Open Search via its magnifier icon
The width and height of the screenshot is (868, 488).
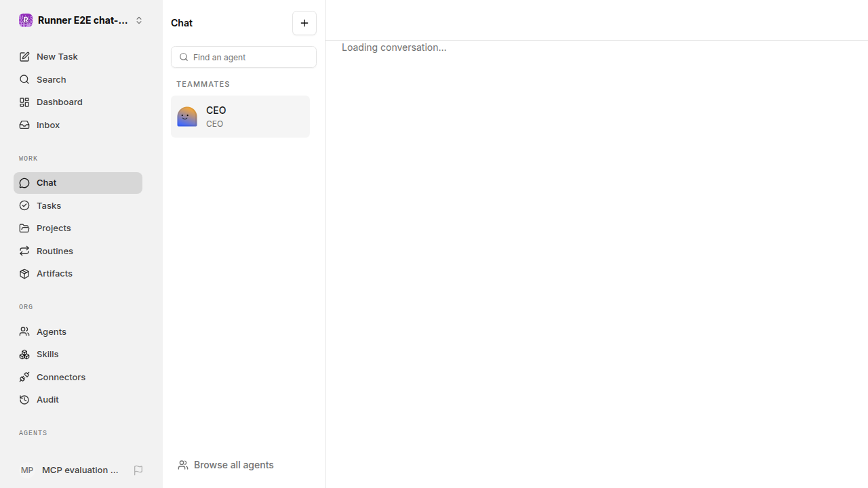pos(24,80)
